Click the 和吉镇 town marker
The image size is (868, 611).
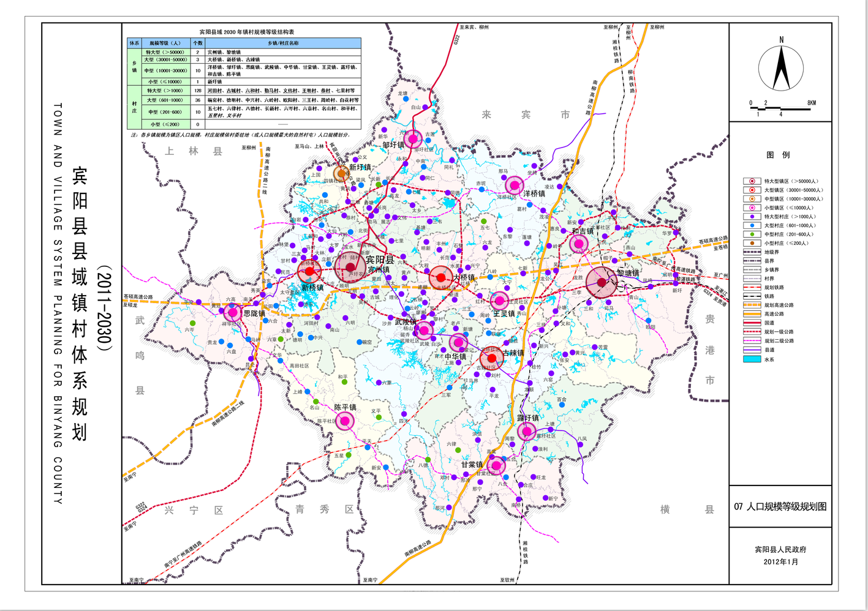point(578,244)
